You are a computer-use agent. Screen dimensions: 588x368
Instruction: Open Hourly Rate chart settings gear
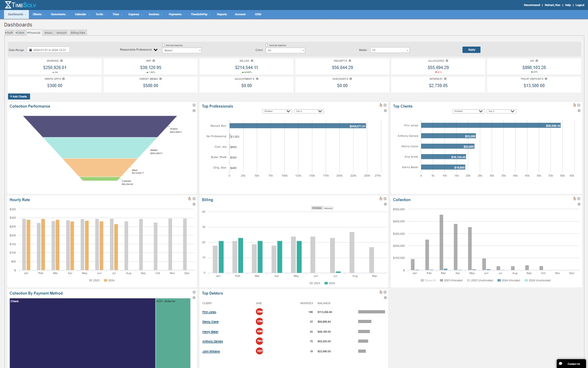[194, 199]
